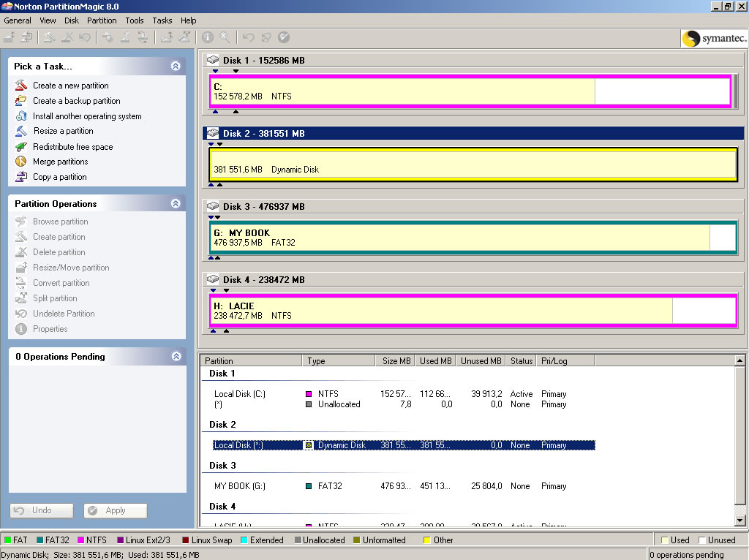The height and width of the screenshot is (560, 749).
Task: Select MY BOOK (G:) row in list
Action: (x=404, y=486)
